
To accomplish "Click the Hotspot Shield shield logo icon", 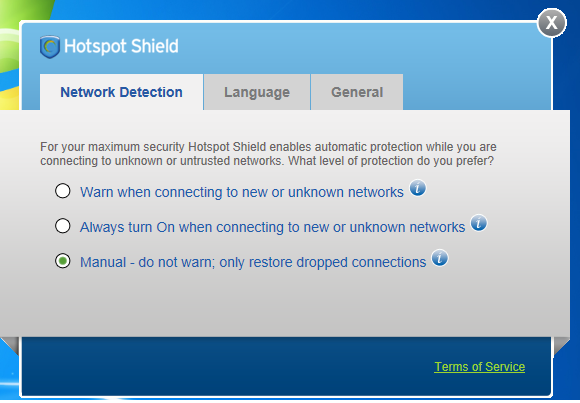I will pos(50,47).
